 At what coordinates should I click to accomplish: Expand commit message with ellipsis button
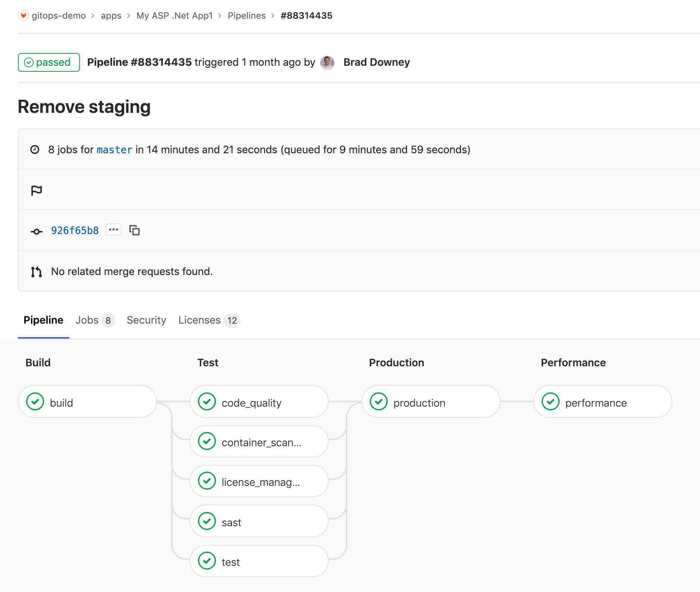114,229
